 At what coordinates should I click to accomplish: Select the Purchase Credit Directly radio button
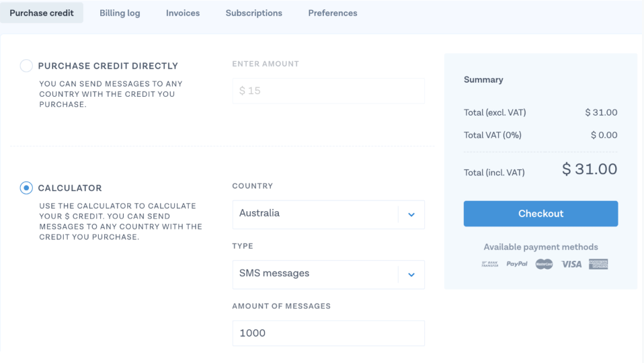point(26,66)
